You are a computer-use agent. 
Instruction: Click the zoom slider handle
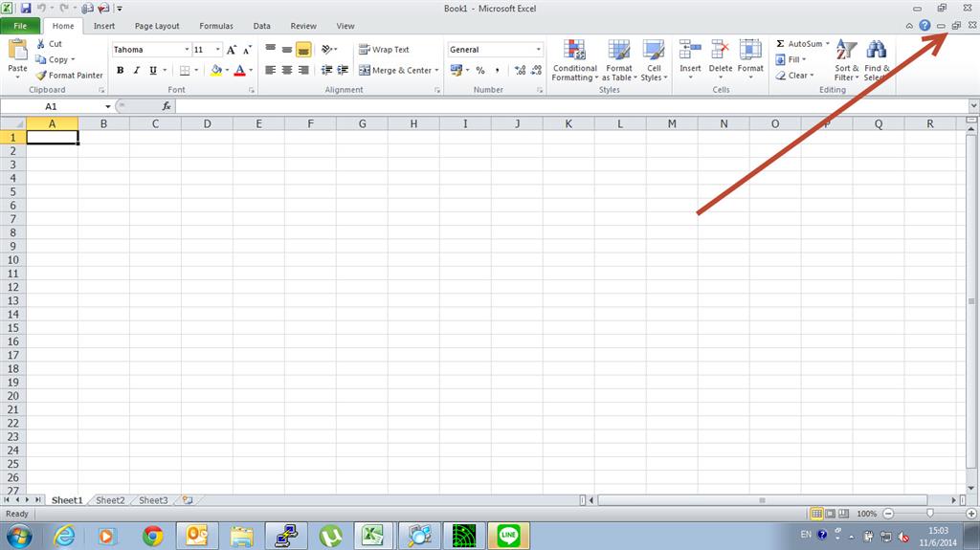point(930,513)
